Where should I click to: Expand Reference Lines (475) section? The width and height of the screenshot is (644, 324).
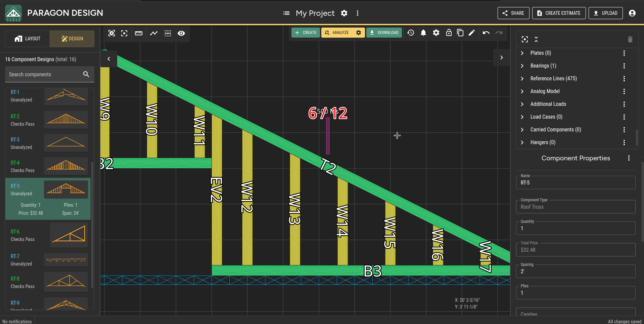pyautogui.click(x=522, y=79)
